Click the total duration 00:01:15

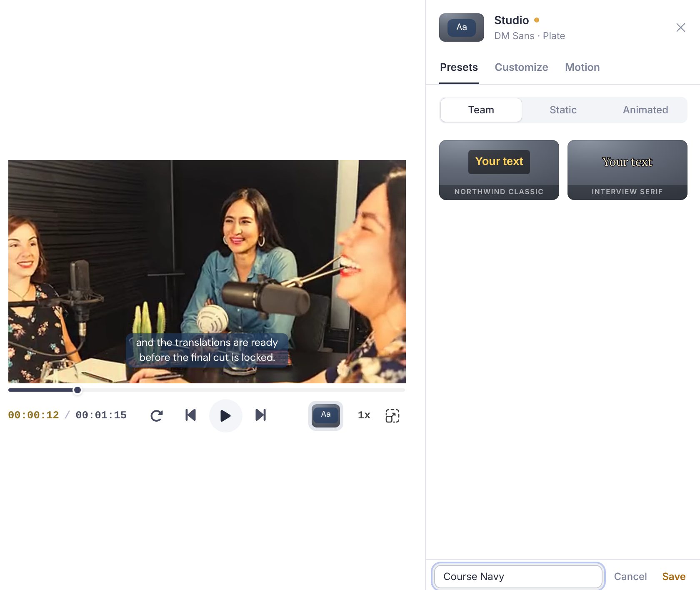pos(101,415)
